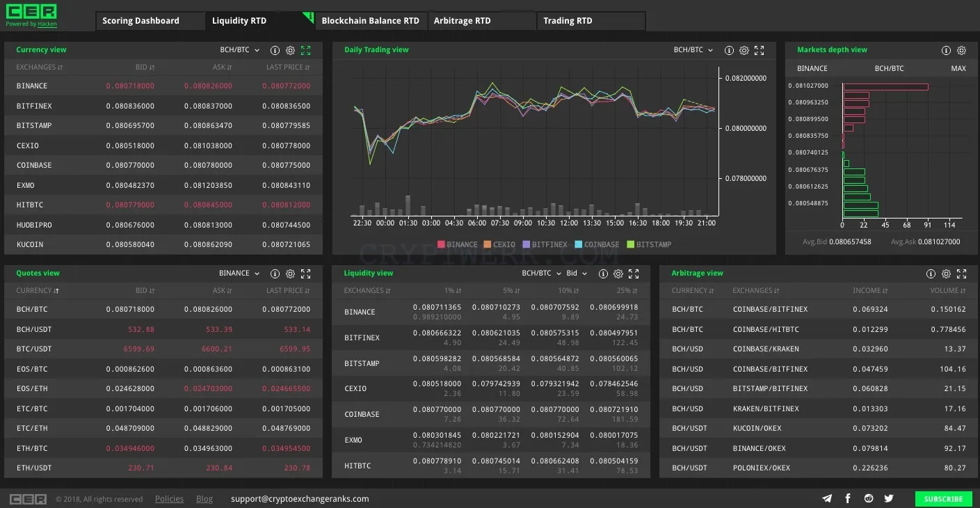Open BINANCE exchange dropdown in Quotes view
Viewport: 980px width, 508px height.
(239, 273)
